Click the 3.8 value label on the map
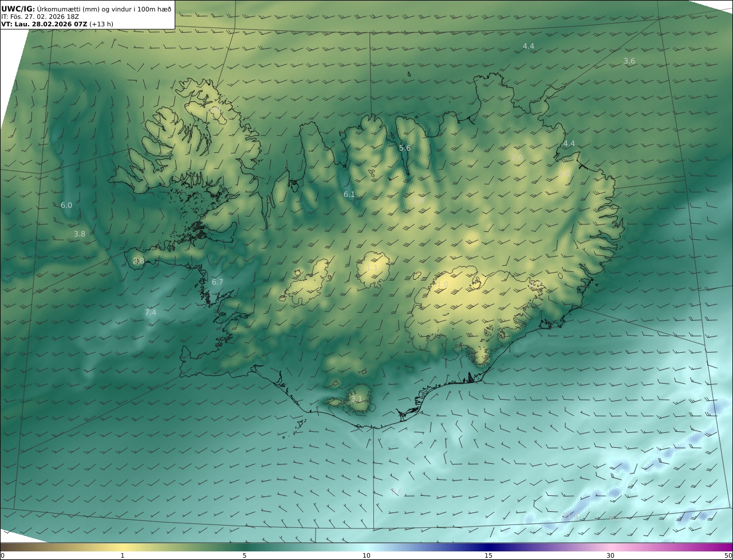733x560 pixels. coord(79,234)
